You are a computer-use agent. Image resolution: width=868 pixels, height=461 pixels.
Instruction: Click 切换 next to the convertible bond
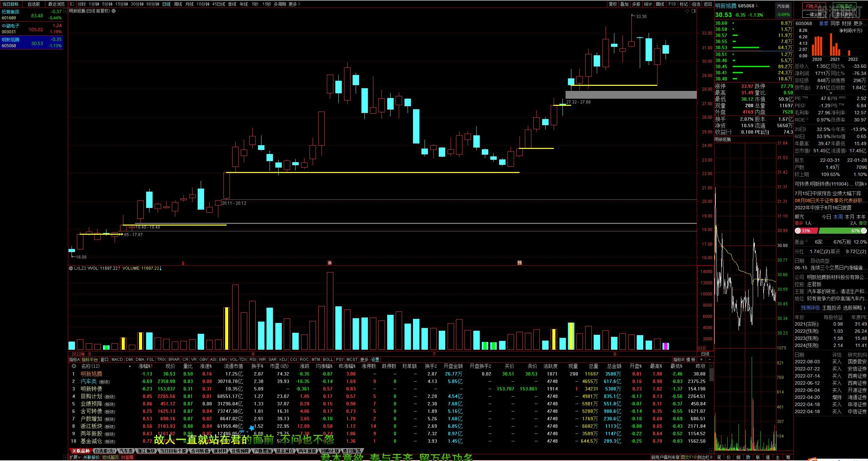[861, 184]
